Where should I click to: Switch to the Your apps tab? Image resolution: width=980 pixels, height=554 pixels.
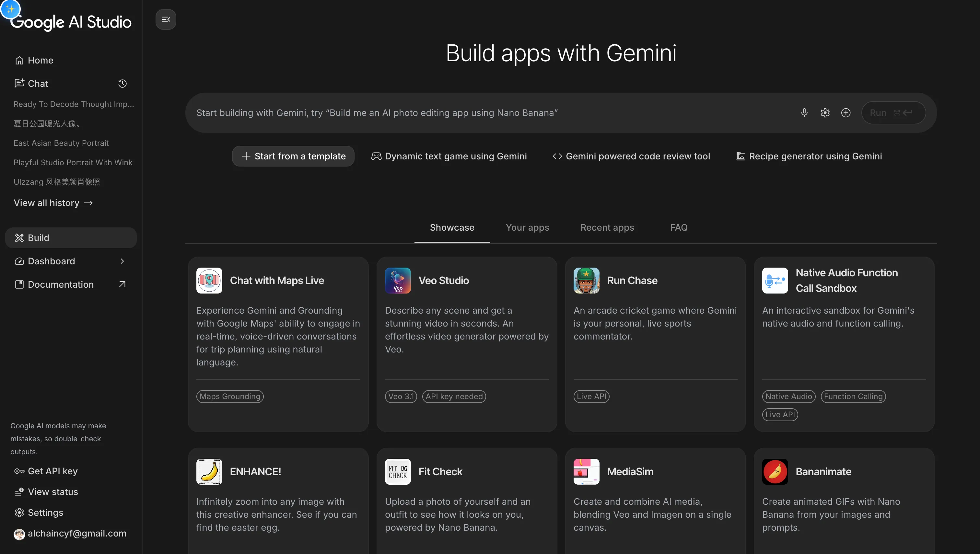click(x=527, y=227)
